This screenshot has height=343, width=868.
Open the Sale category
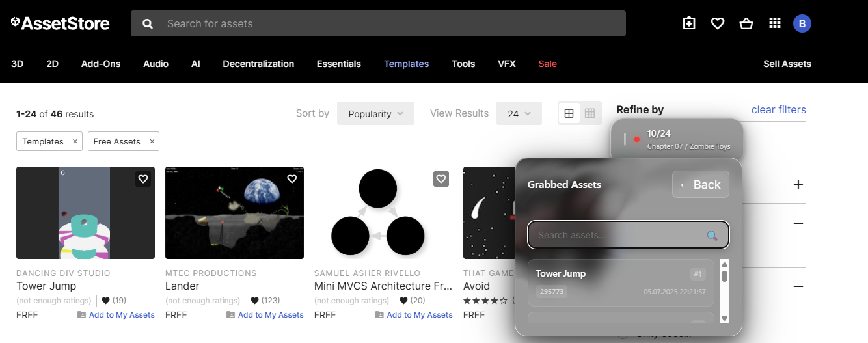point(548,64)
